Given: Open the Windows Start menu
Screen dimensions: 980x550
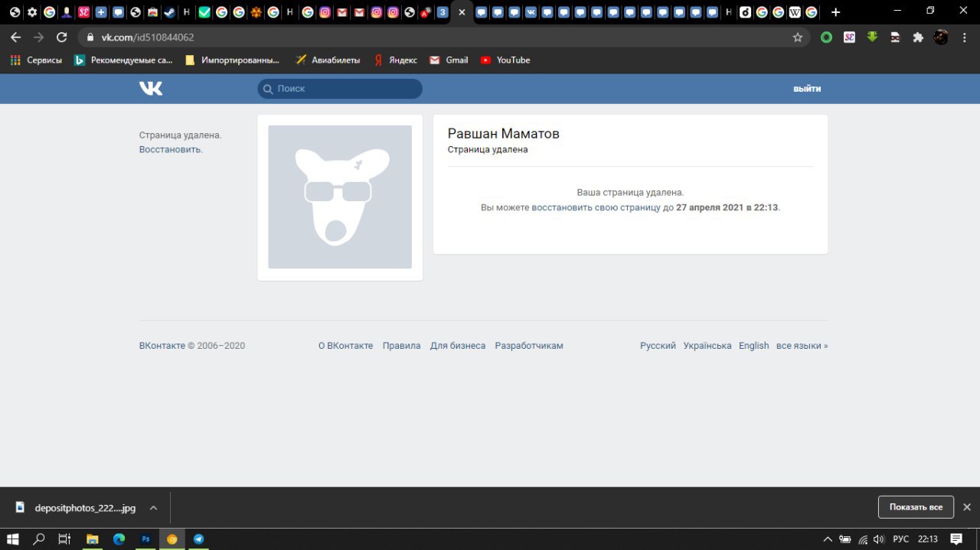Looking at the screenshot, I should [13, 539].
